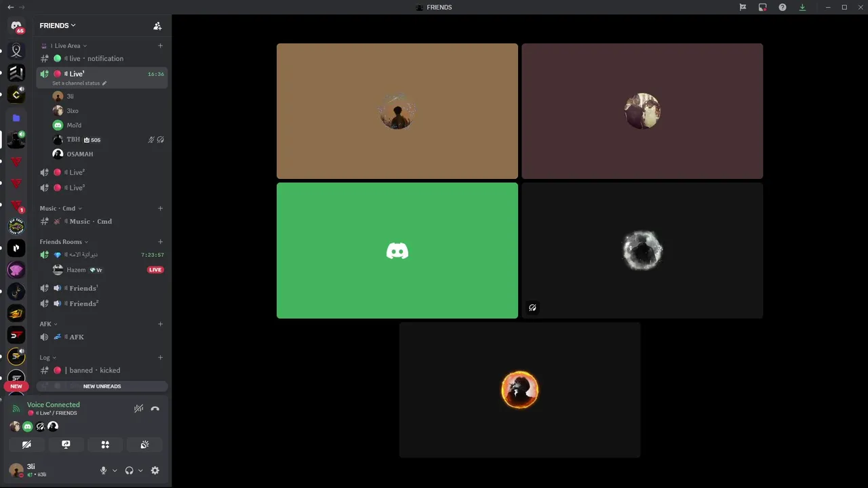
Task: Open output device options arrow
Action: click(140, 470)
